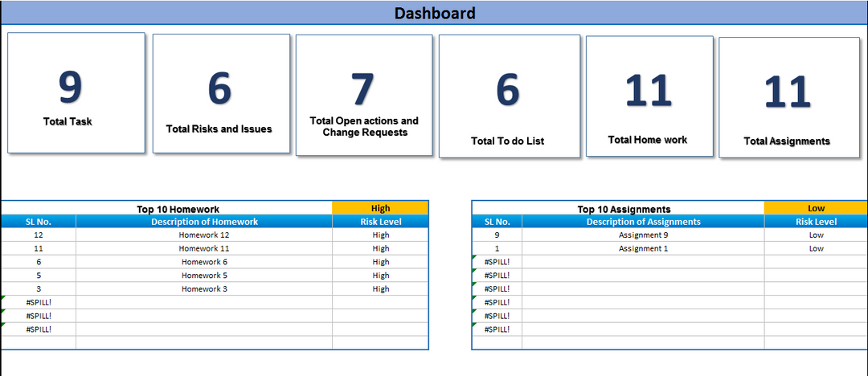Screen dimensions: 868x376
Task: Select Risk Level header in the Assignments table
Action: [816, 222]
